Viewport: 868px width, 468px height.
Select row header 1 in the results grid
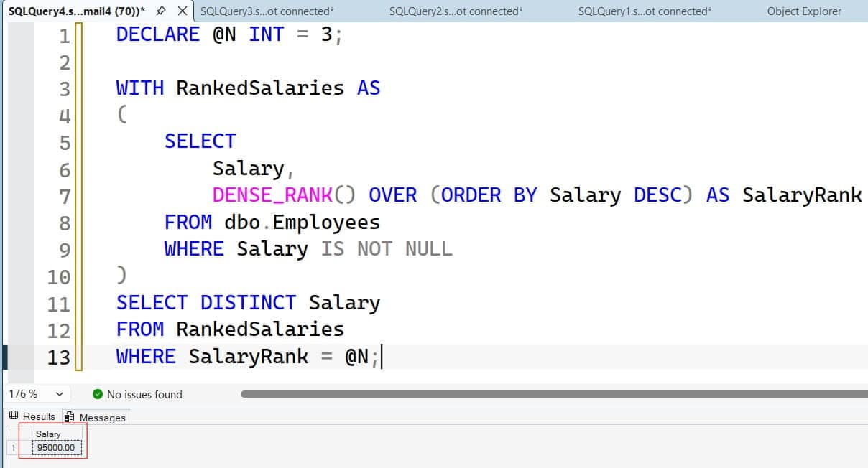click(x=12, y=448)
